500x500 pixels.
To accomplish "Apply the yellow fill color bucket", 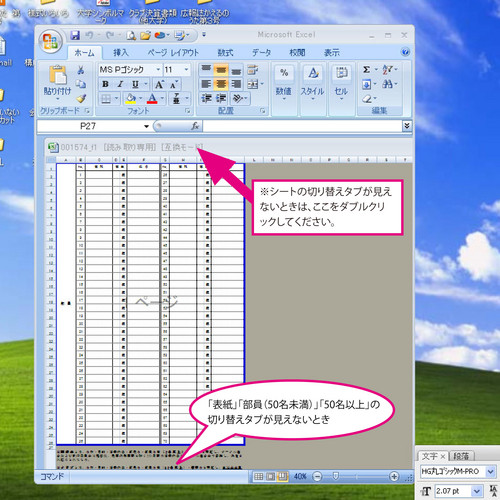I will pos(130,99).
